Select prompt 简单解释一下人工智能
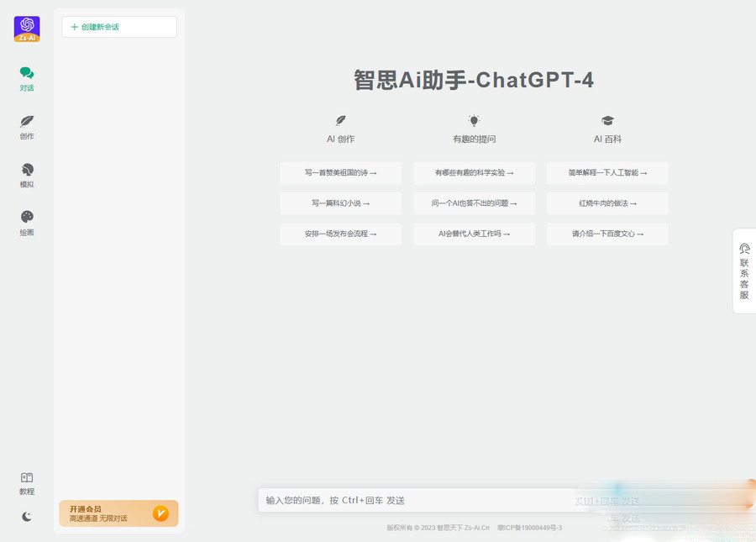This screenshot has width=756, height=542. click(x=607, y=172)
